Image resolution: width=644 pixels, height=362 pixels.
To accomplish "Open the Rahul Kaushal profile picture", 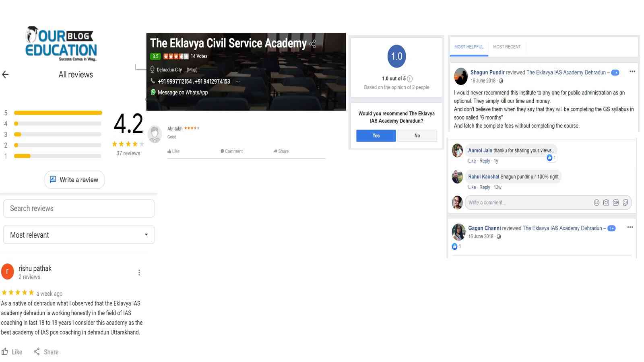I will pyautogui.click(x=457, y=177).
